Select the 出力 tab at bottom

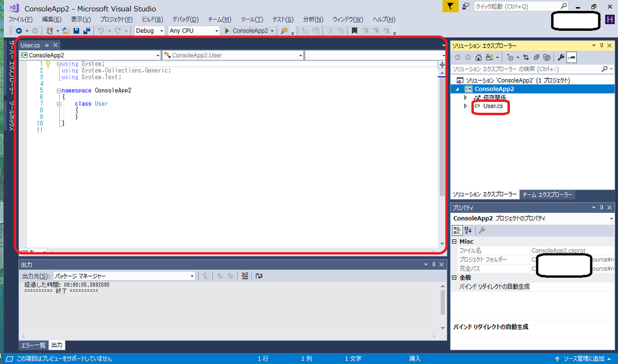pos(57,345)
